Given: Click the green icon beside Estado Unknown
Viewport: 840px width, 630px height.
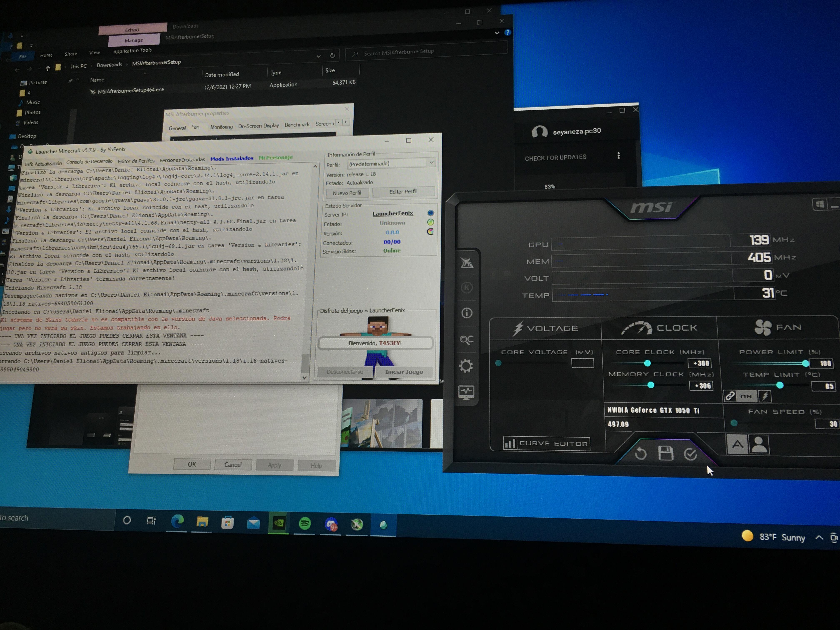Looking at the screenshot, I should pos(430,222).
